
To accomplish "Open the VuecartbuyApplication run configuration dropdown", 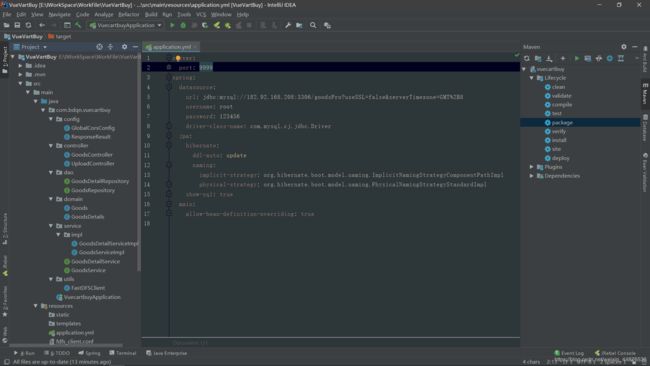I will (x=126, y=25).
